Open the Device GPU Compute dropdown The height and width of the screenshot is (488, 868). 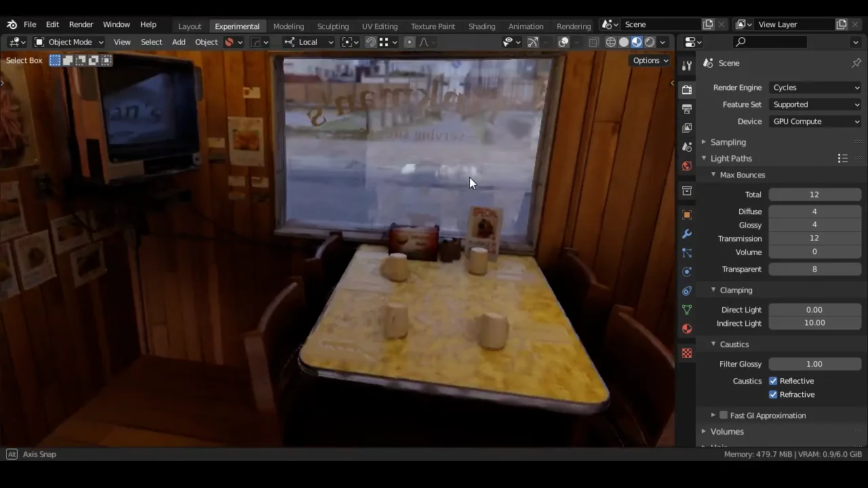tap(815, 121)
